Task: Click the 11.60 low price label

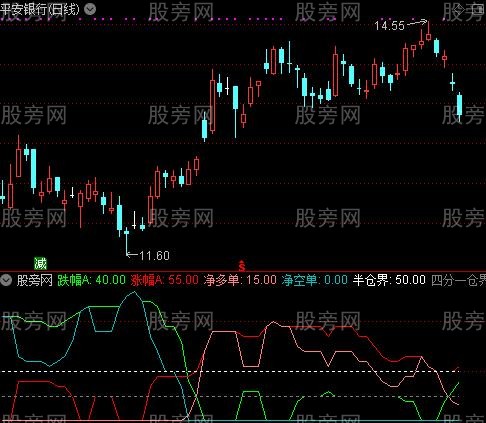Action: click(155, 256)
